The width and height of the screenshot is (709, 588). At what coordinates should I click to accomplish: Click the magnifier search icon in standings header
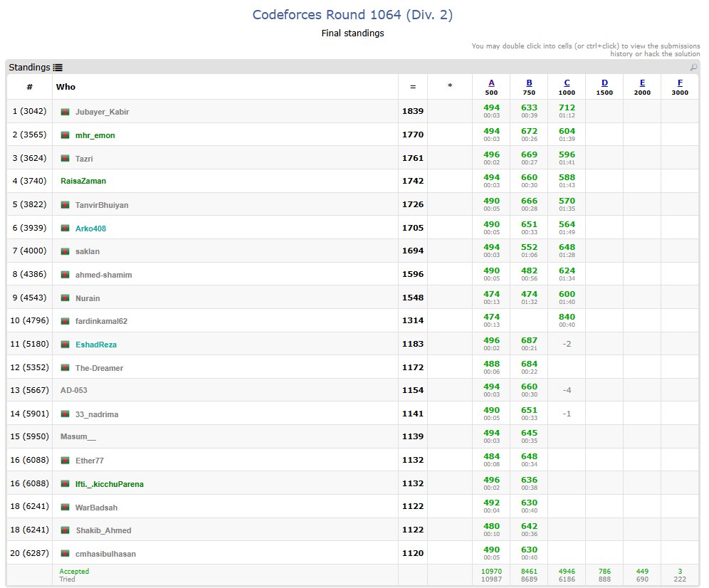(693, 68)
